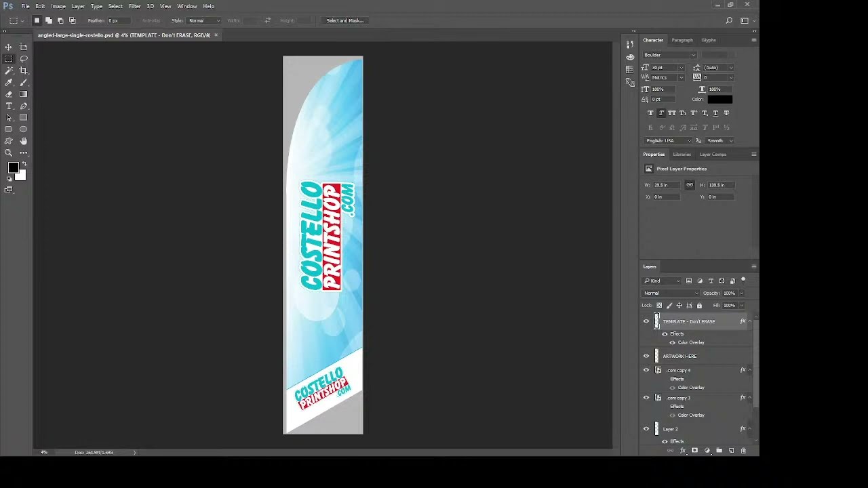This screenshot has width=868, height=488.
Task: Collapse effects on TEMPLATE - Don't ERASE layer
Action: 749,321
